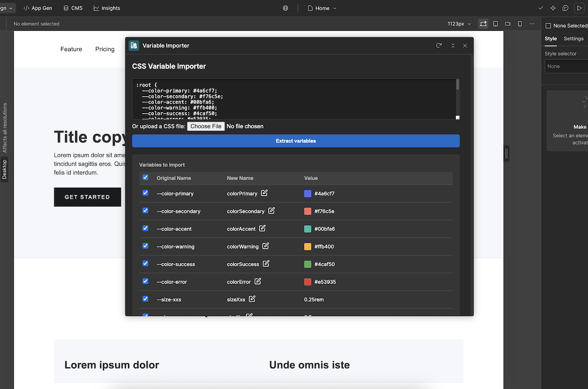Click the green saved checkmark icon
The width and height of the screenshot is (588, 389).
click(541, 8)
